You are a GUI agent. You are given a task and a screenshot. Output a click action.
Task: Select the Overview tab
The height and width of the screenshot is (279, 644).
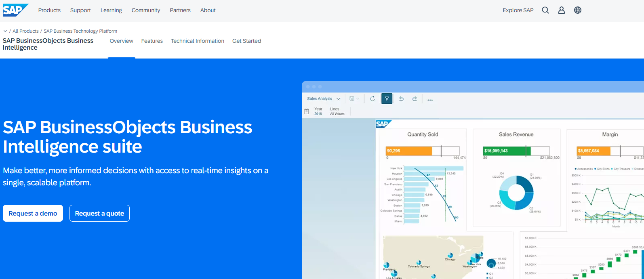[x=121, y=41]
